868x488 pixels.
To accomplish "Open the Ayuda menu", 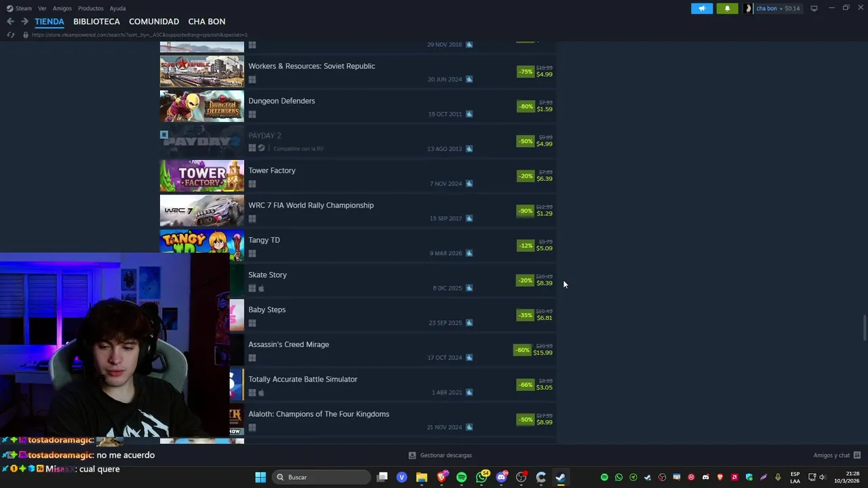I will pos(117,8).
